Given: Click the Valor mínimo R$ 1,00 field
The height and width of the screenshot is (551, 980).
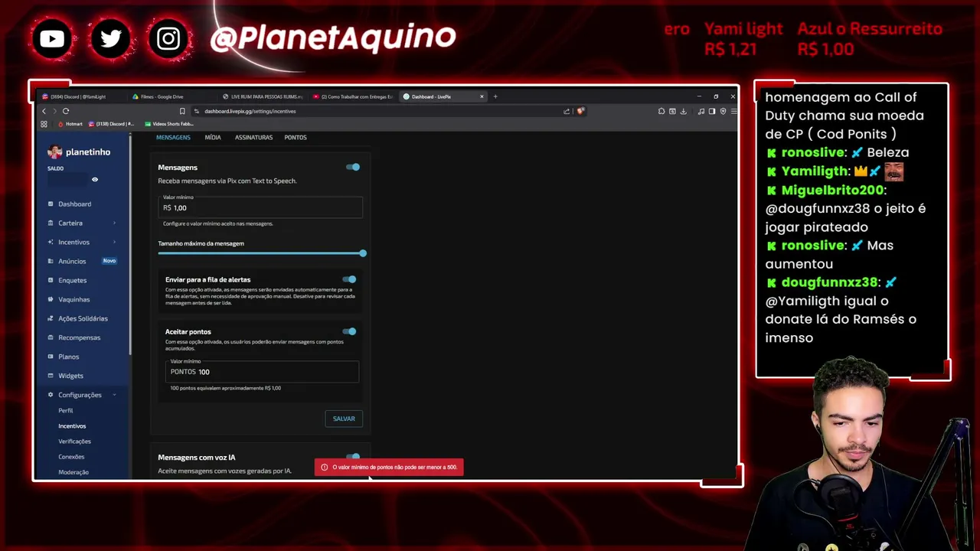Looking at the screenshot, I should tap(260, 206).
